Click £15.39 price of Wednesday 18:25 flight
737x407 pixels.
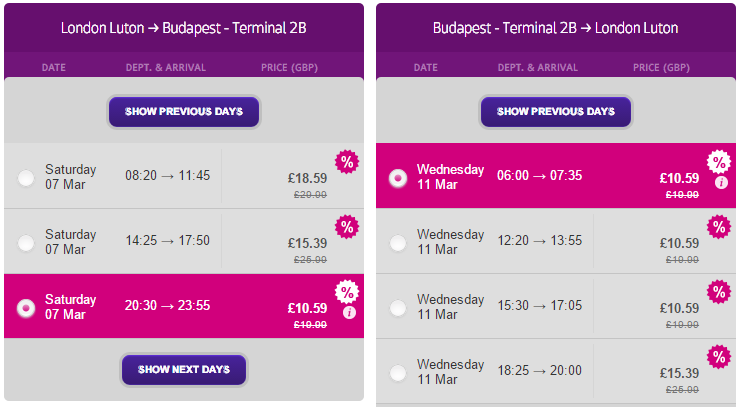pos(679,373)
